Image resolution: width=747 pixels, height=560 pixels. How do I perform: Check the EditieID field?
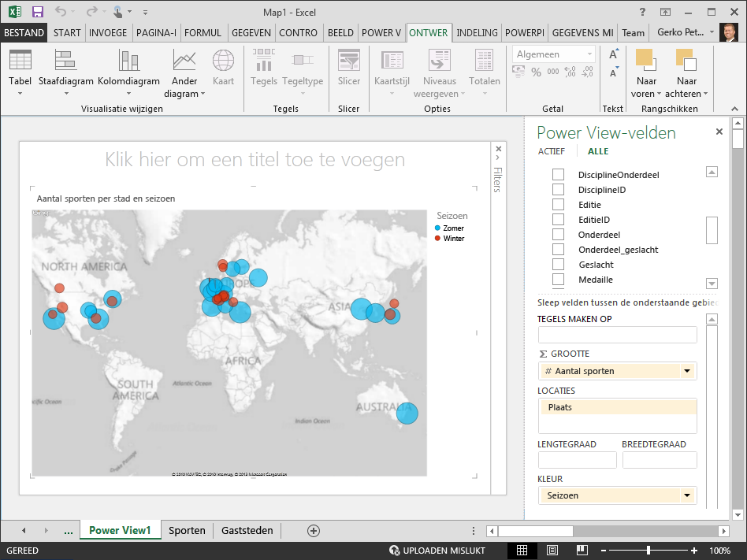click(558, 219)
